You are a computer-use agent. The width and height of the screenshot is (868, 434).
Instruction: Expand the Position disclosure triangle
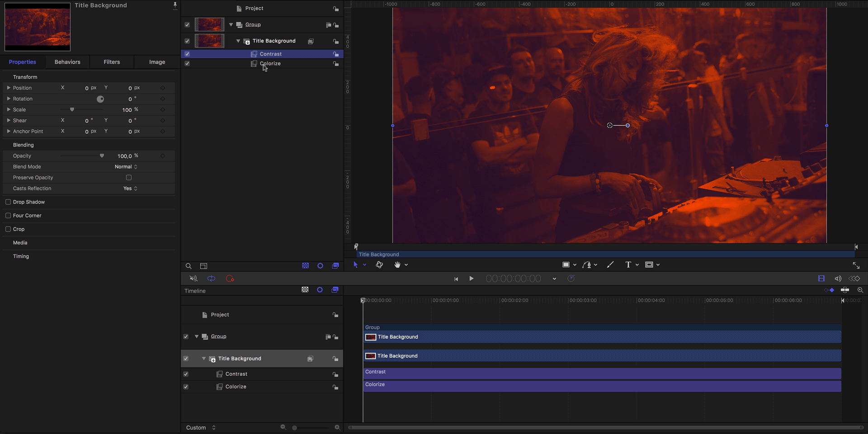(9, 88)
